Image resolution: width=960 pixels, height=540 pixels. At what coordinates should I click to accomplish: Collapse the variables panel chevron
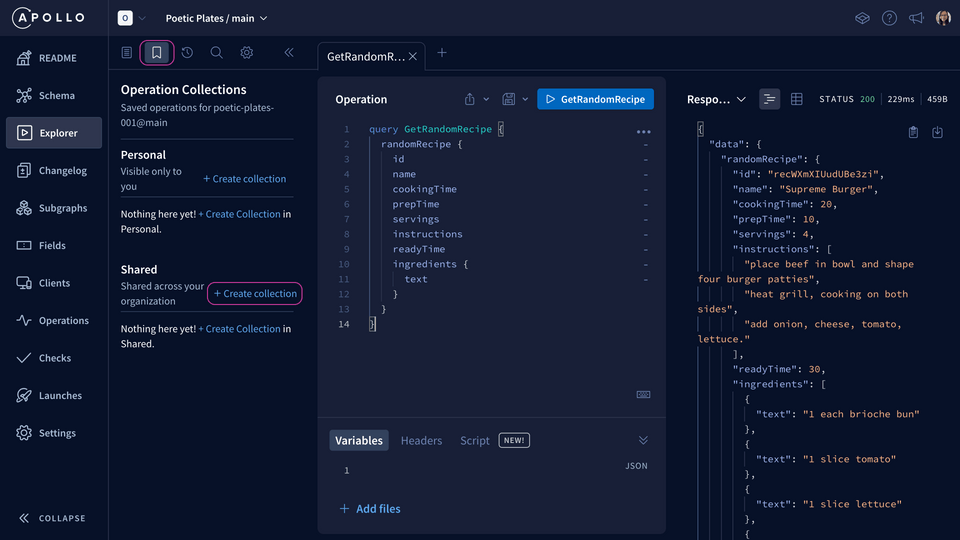tap(643, 440)
